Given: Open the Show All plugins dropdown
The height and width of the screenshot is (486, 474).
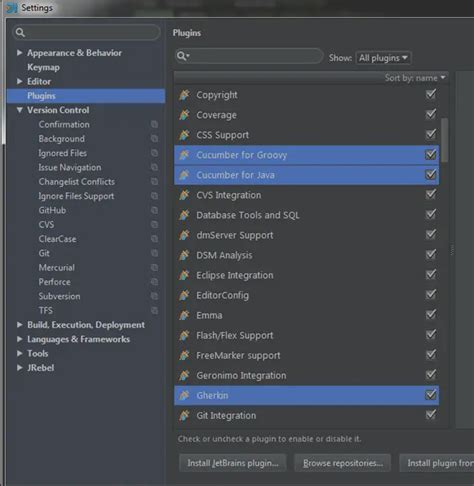Looking at the screenshot, I should click(383, 58).
